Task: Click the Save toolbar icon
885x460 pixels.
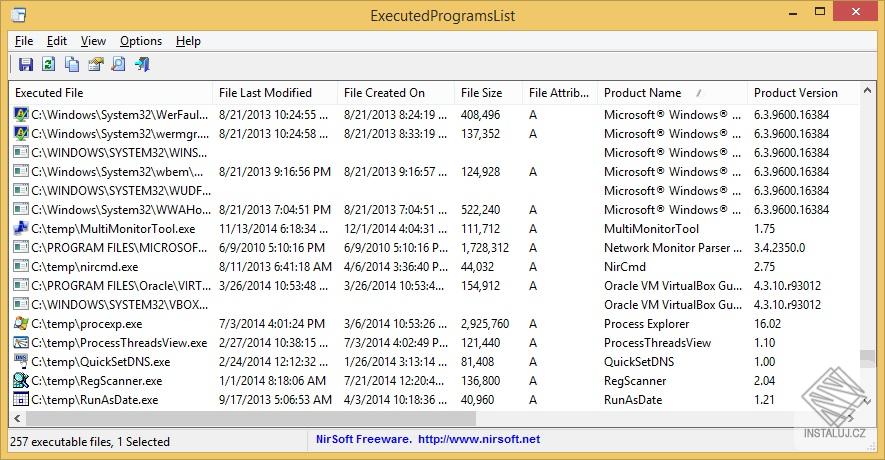Action: 25,64
